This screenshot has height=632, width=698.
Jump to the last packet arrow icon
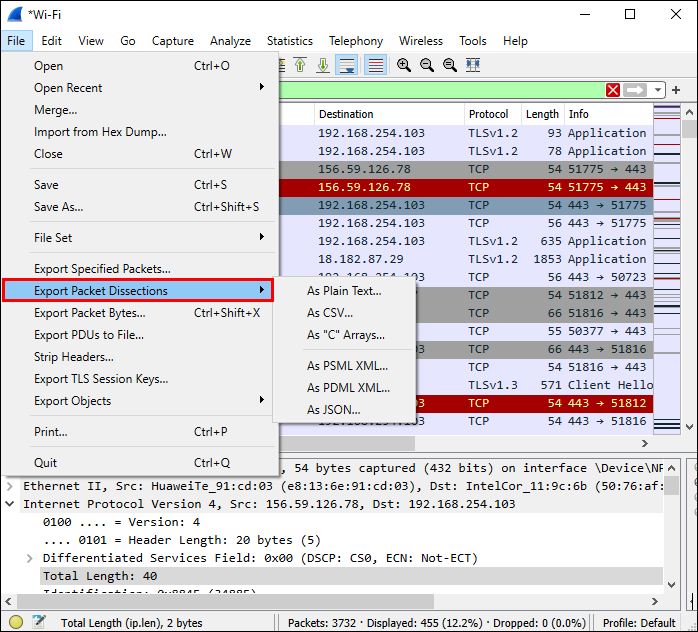click(x=323, y=65)
